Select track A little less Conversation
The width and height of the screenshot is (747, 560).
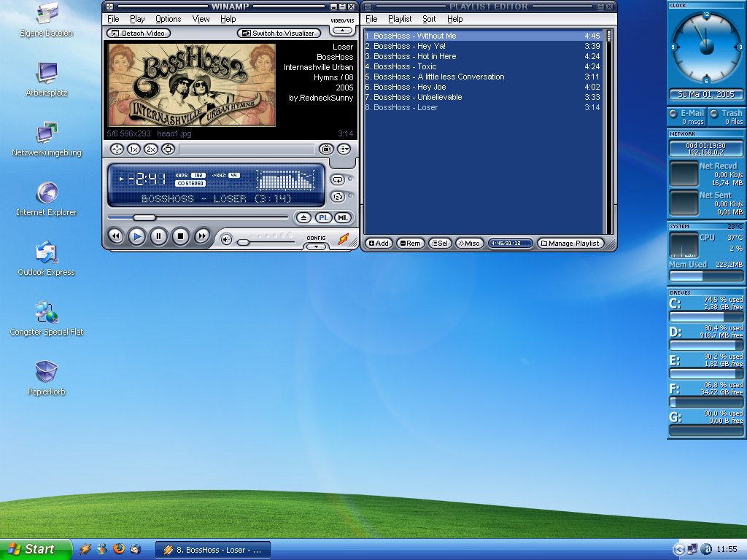pos(483,77)
